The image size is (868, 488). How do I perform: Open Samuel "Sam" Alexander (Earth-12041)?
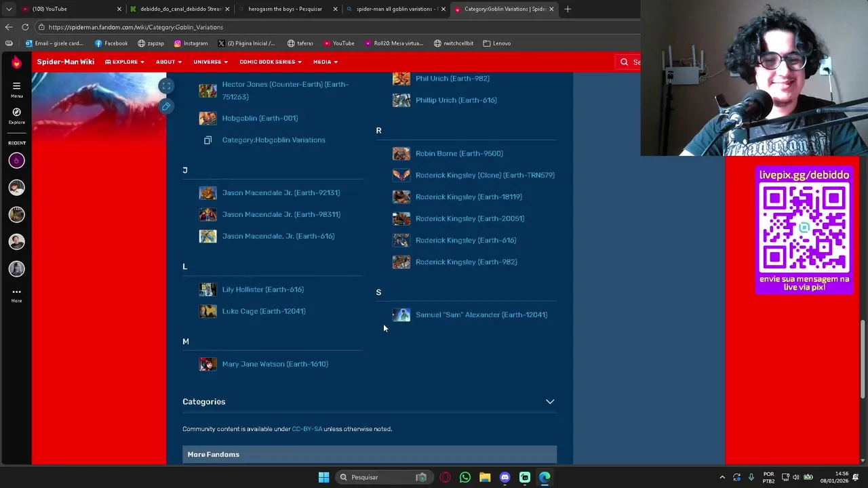(x=481, y=314)
